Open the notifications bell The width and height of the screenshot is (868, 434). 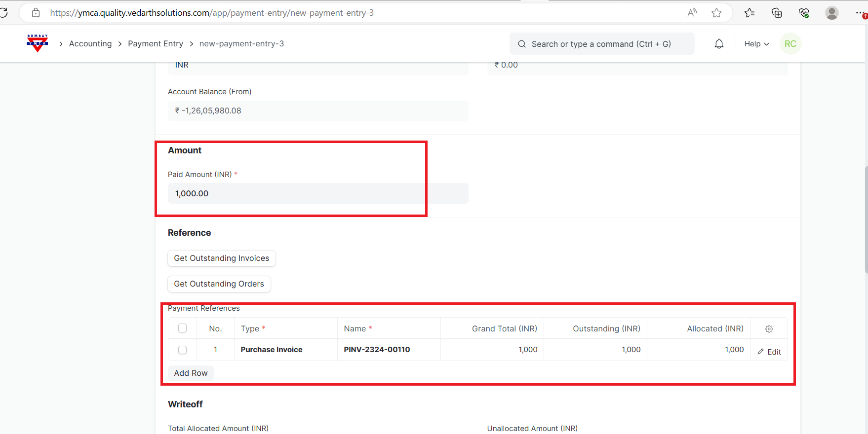(x=719, y=44)
